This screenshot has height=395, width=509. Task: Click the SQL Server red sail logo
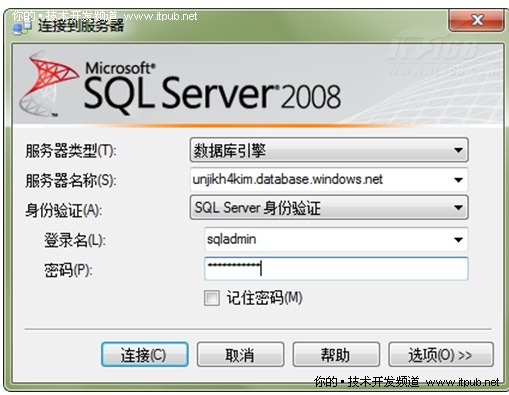(48, 83)
